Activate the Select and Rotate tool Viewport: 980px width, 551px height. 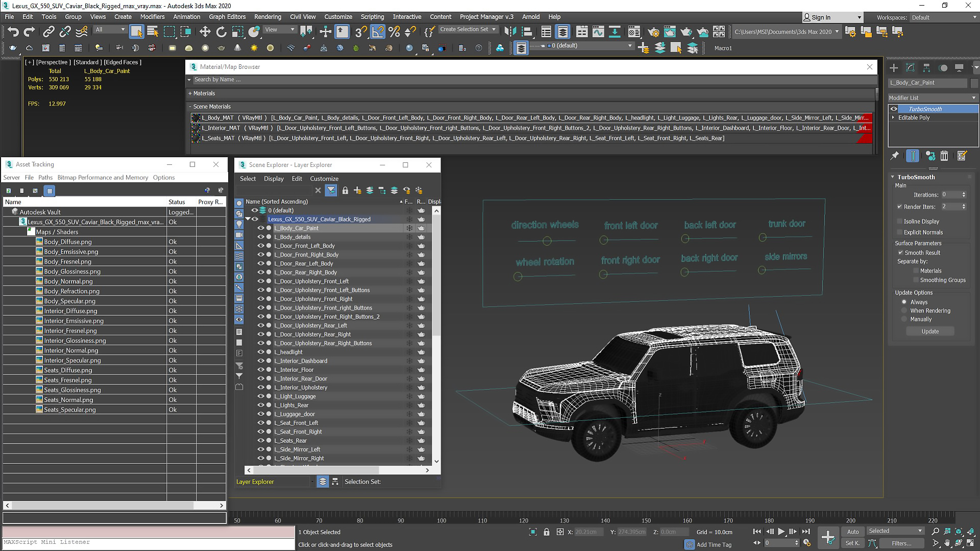pyautogui.click(x=221, y=32)
